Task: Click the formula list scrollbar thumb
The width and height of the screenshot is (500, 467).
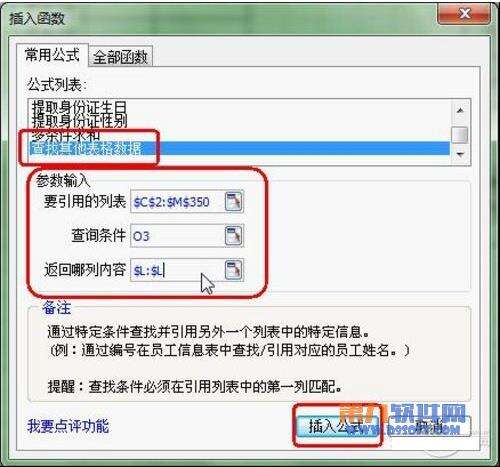Action: point(460,135)
